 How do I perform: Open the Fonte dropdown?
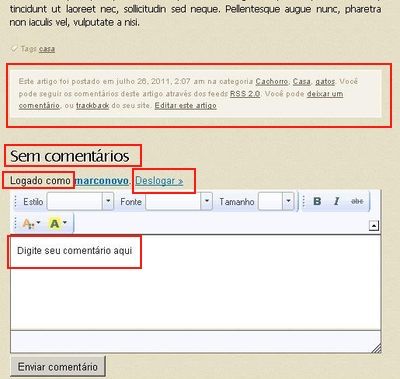click(x=179, y=201)
